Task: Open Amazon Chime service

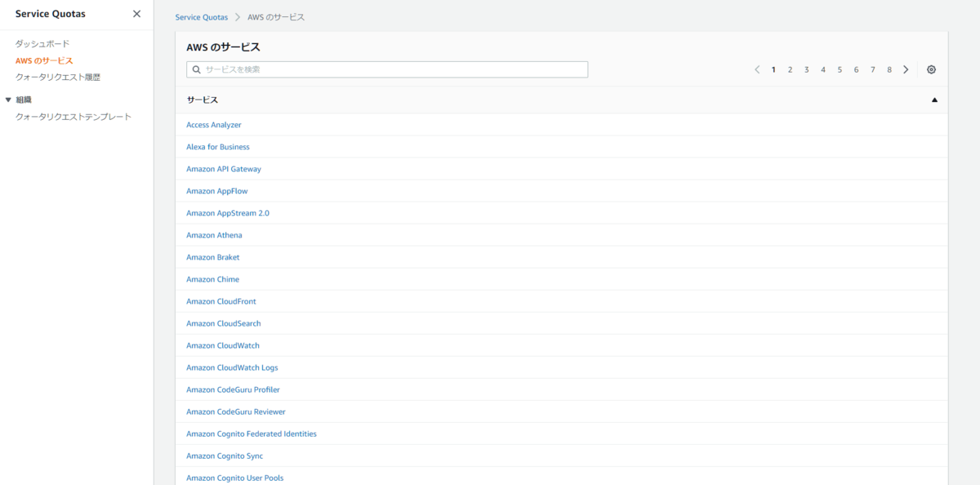Action: coord(213,279)
